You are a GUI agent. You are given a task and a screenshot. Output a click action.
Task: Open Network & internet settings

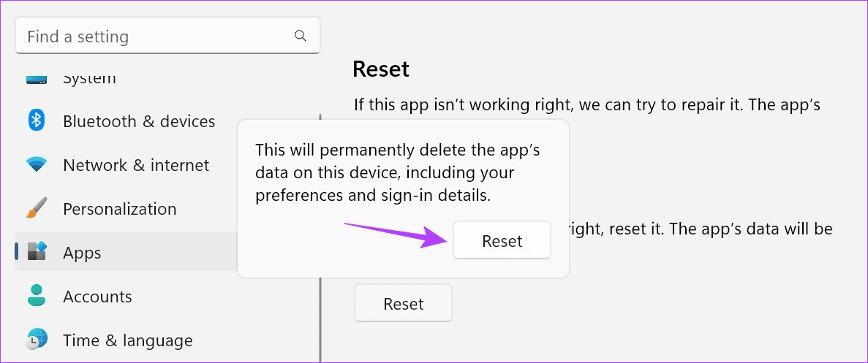(136, 164)
